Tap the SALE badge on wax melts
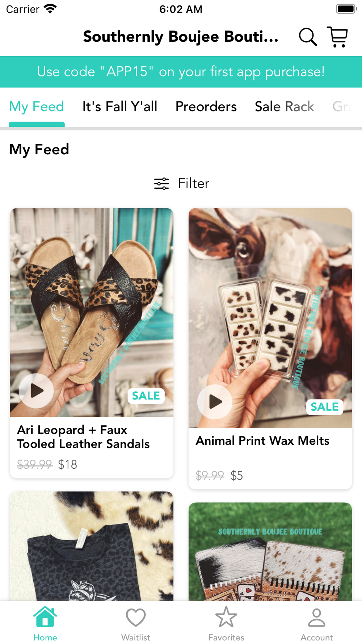362x644 pixels. click(x=324, y=407)
